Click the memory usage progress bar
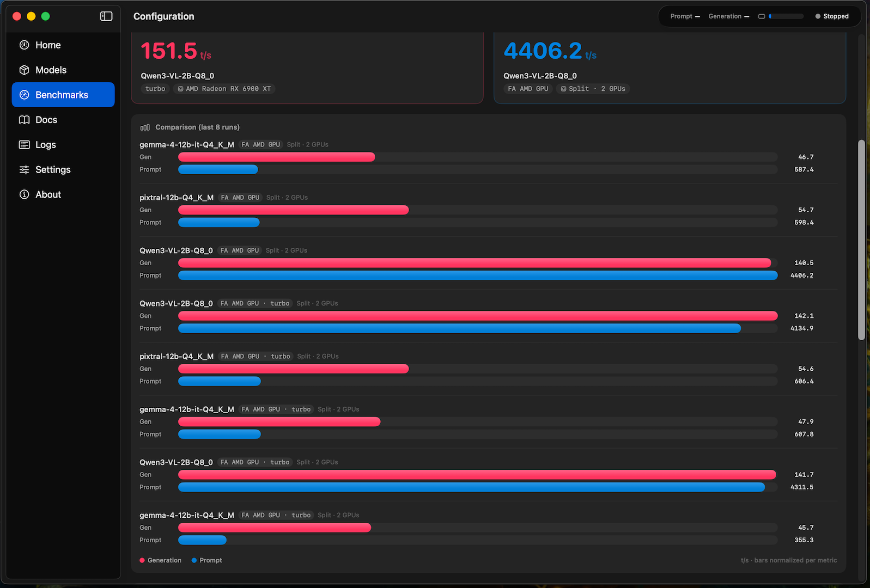Viewport: 870px width, 588px height. click(x=786, y=16)
